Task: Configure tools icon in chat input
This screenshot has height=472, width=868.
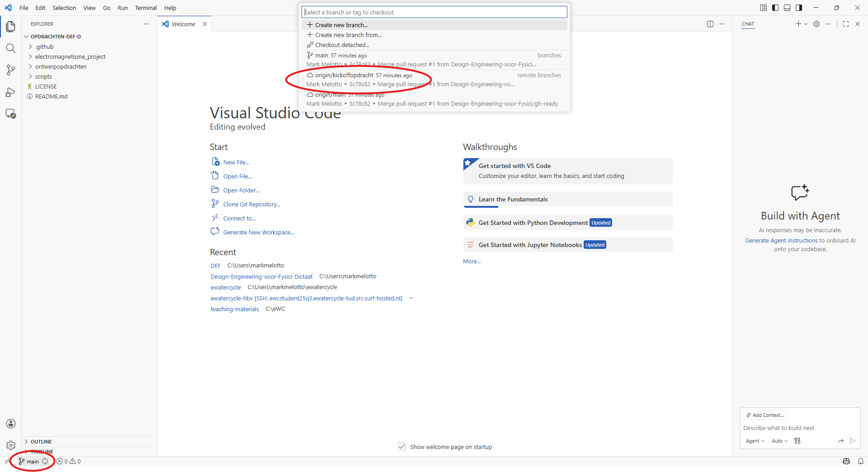Action: 797,441
